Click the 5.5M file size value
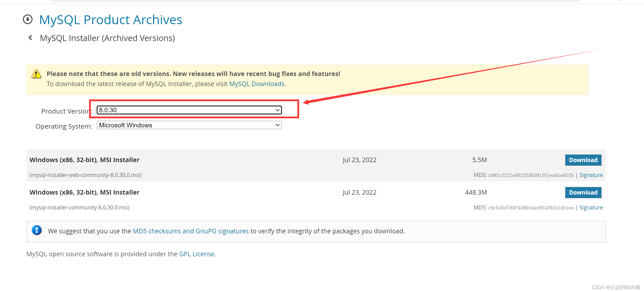Viewport: 644px width, 292px height. 479,160
